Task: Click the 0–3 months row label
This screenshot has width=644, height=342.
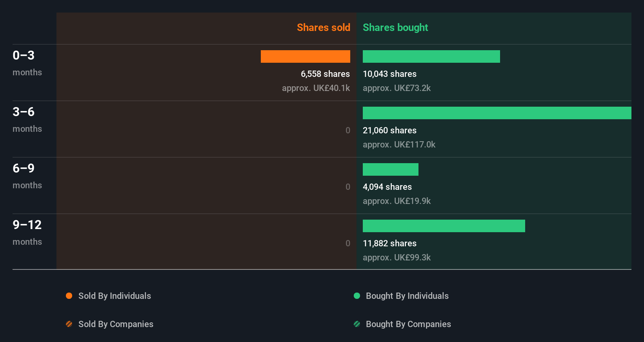Action: click(27, 63)
